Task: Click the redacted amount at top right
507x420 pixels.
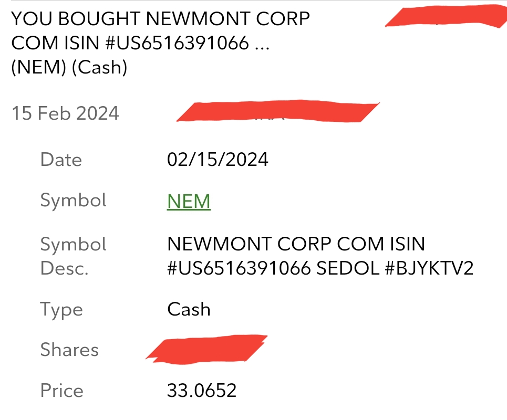Action: point(446,16)
